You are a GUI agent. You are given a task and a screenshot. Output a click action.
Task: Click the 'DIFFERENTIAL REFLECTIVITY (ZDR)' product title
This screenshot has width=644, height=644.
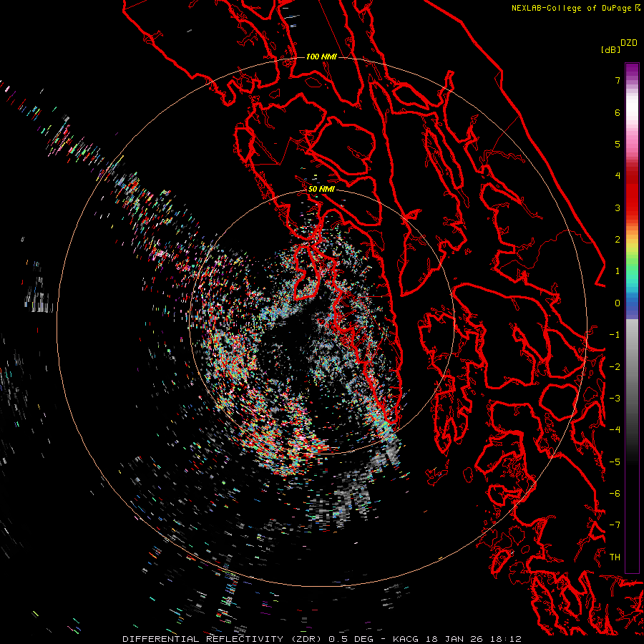coord(222,639)
